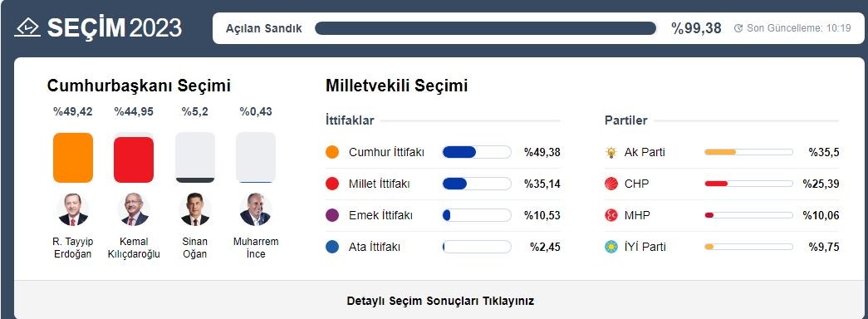The image size is (868, 319).
Task: Click the purple Emek İttifakı dot
Action: pos(332,215)
